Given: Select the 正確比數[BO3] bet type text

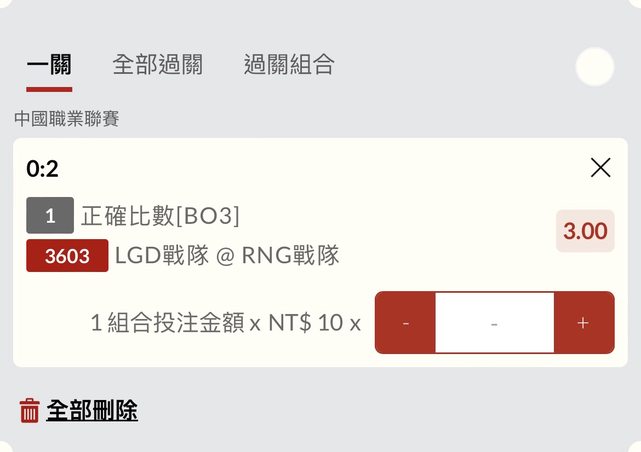Looking at the screenshot, I should (160, 215).
